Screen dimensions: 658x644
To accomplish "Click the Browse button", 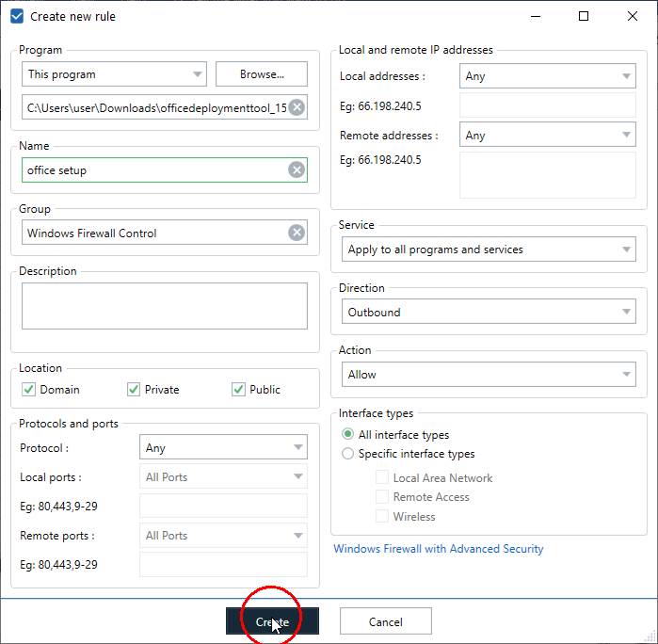I will click(x=262, y=74).
